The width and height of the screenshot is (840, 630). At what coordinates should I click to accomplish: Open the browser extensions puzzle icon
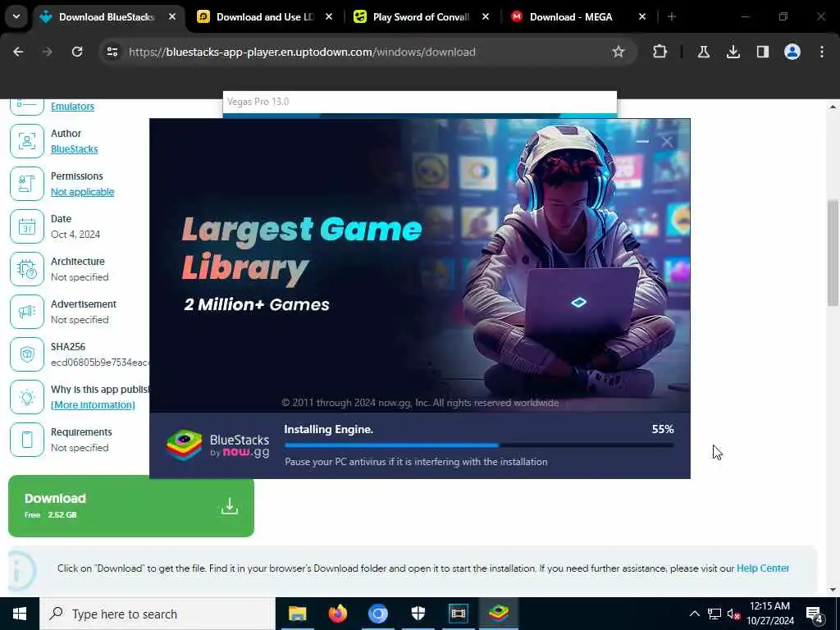(x=660, y=52)
